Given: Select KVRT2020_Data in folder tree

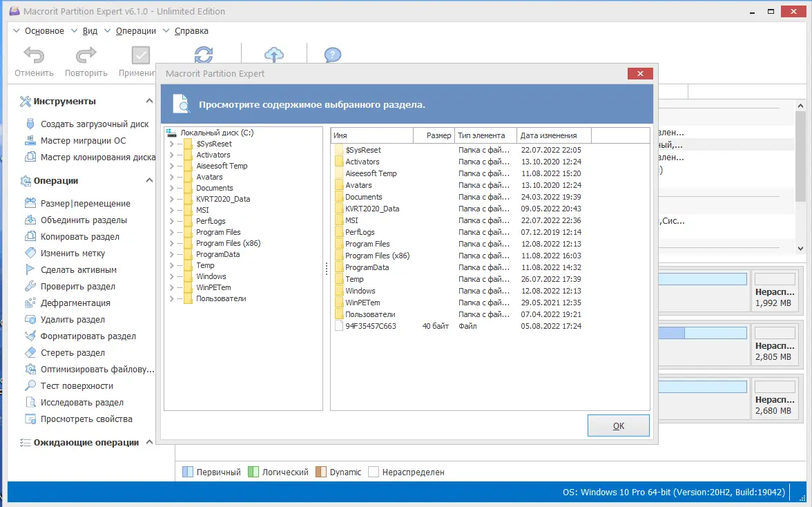Looking at the screenshot, I should click(x=222, y=199).
